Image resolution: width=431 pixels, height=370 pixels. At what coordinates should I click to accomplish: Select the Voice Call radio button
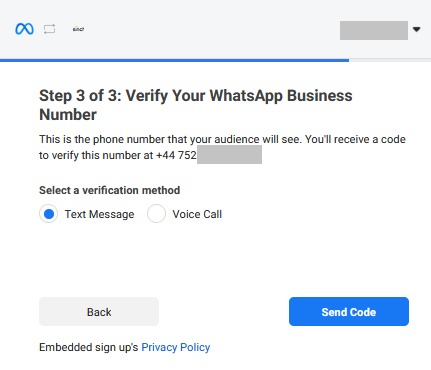click(156, 214)
